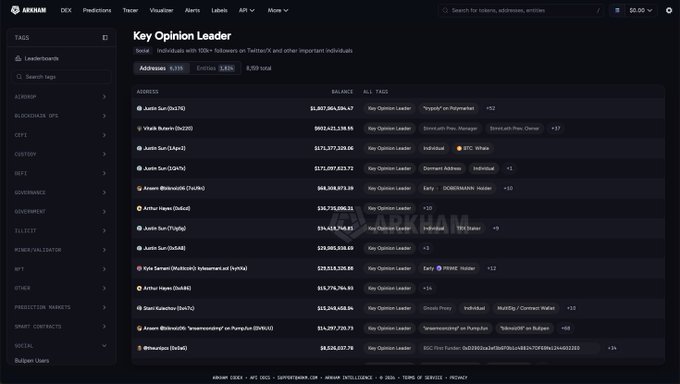680x384 pixels.
Task: Open the More dropdown menu
Action: (x=278, y=10)
